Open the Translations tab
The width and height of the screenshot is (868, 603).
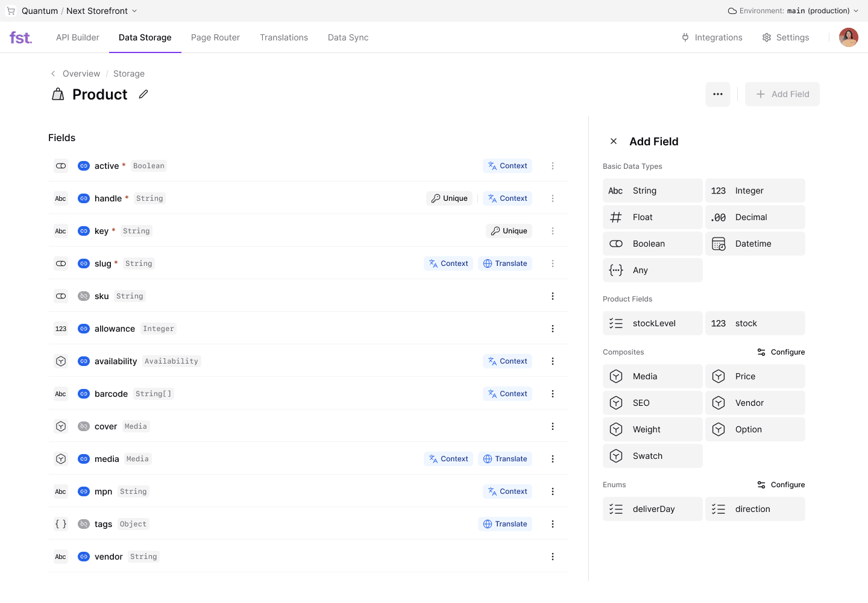(283, 37)
